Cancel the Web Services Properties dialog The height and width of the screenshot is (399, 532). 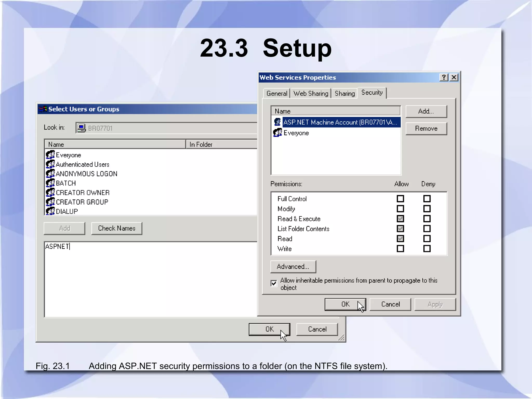pos(390,304)
